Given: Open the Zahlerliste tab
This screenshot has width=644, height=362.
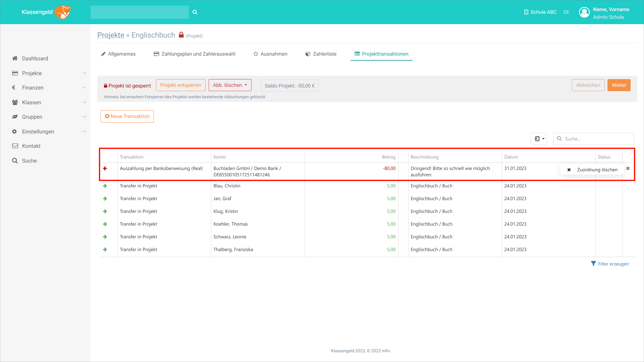Looking at the screenshot, I should point(321,54).
